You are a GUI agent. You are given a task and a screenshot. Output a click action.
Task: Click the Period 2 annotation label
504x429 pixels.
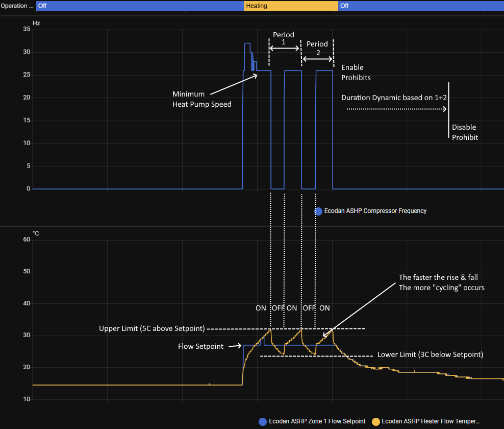318,48
